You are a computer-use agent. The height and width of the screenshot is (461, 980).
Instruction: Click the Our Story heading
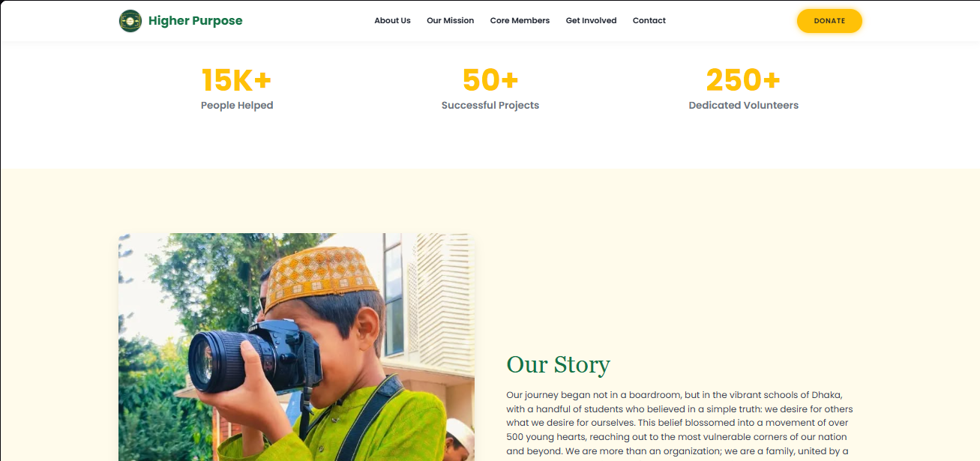click(559, 365)
